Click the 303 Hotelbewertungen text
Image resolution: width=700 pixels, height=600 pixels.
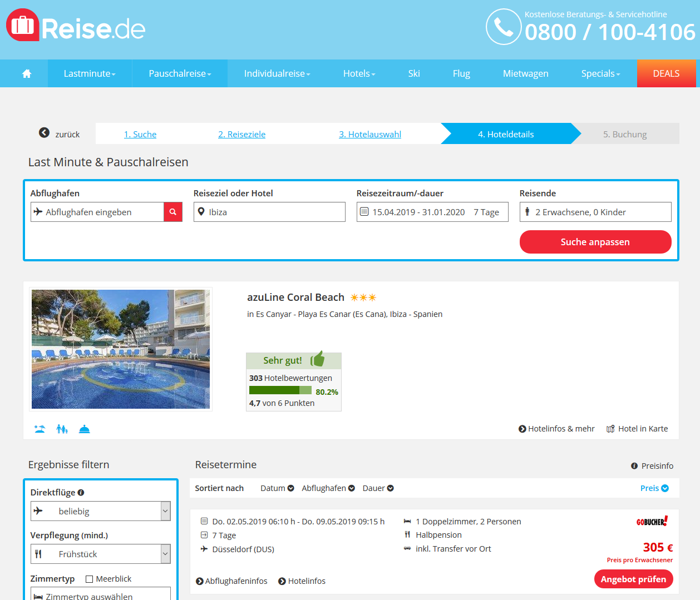(290, 378)
